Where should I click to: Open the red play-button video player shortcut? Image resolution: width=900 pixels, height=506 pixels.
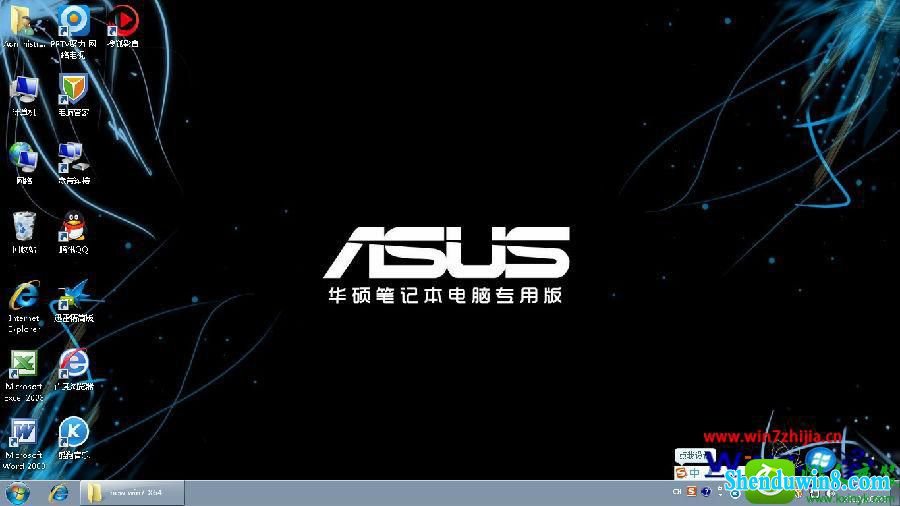click(x=123, y=25)
